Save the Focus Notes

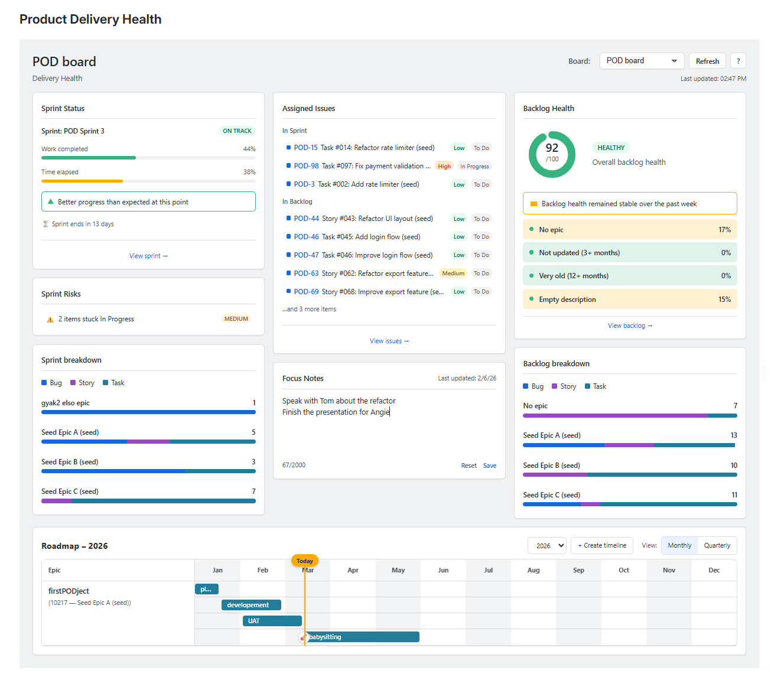pos(490,466)
